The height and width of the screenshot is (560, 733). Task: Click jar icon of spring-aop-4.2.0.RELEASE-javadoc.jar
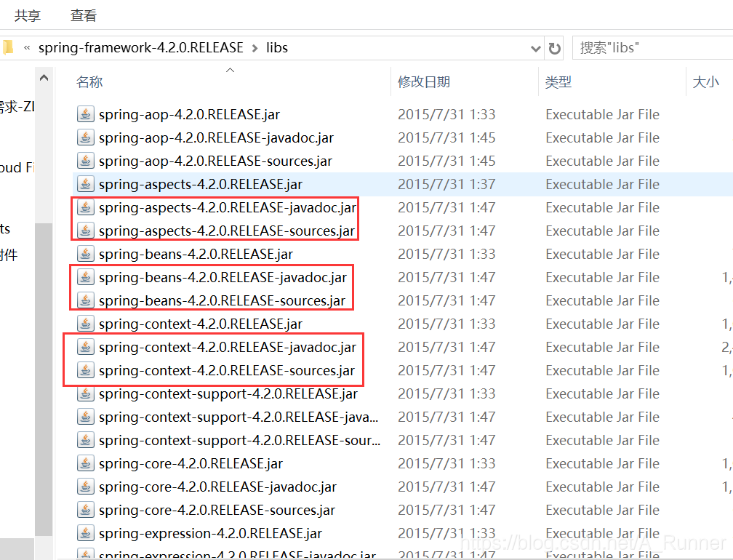[x=86, y=137]
